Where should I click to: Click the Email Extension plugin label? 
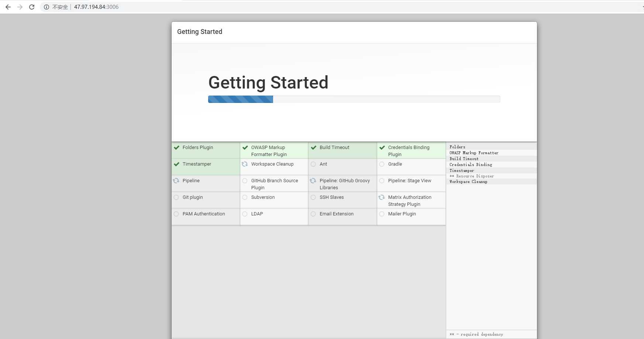[x=336, y=214]
